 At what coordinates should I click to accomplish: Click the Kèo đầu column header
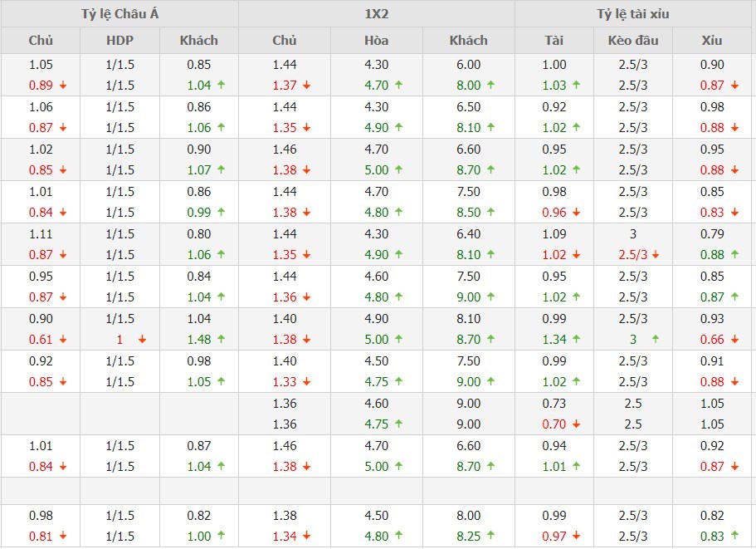point(633,40)
